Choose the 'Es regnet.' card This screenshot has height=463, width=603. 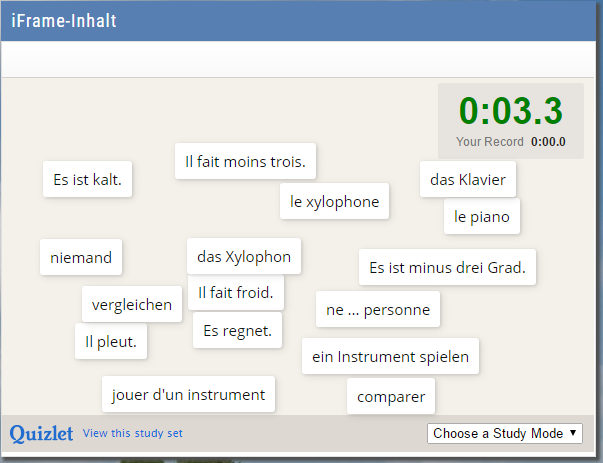point(237,330)
